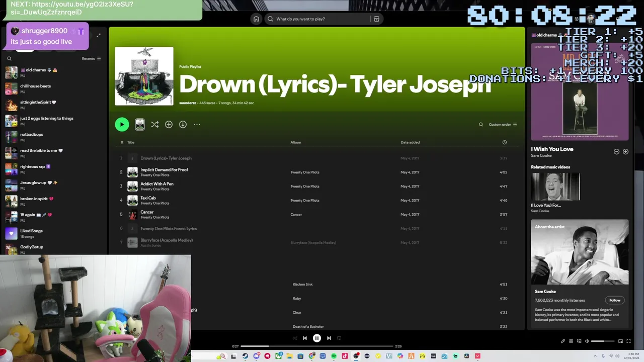
Task: Open the play queue icon
Action: 571,341
